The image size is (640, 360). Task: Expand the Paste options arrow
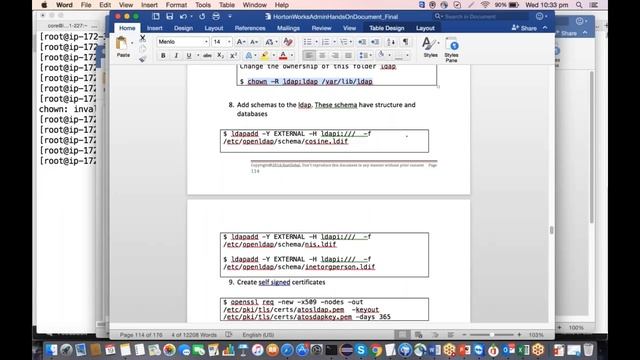(132, 43)
